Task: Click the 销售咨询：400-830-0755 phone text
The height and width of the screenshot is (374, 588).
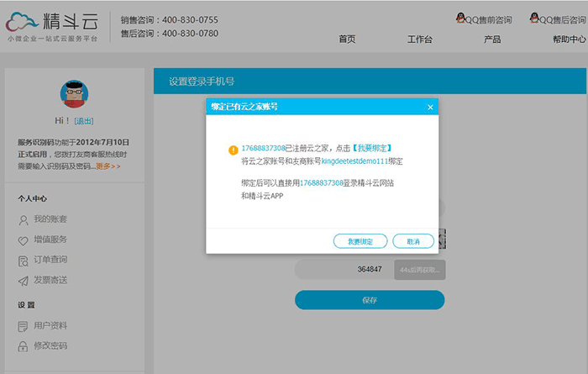Action: 169,20
